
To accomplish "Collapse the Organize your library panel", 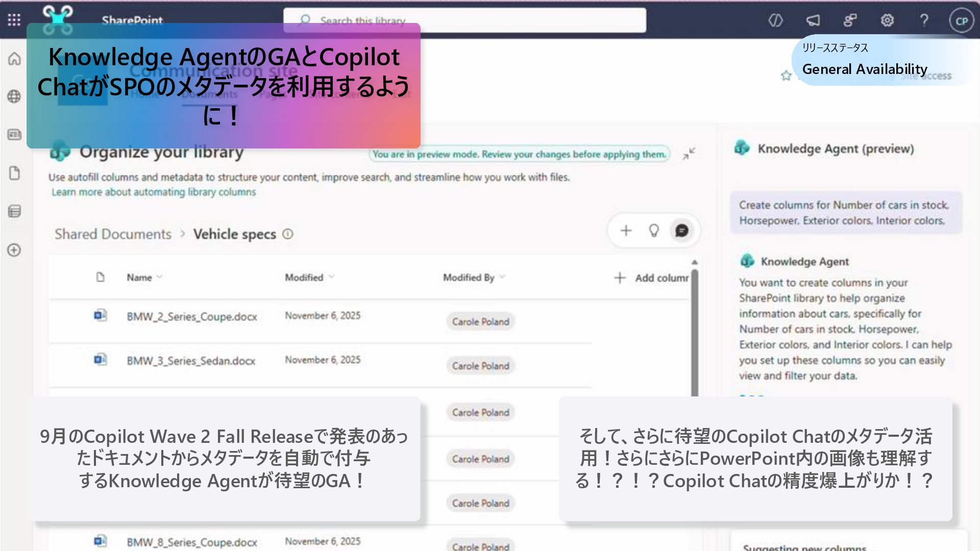I will point(689,153).
